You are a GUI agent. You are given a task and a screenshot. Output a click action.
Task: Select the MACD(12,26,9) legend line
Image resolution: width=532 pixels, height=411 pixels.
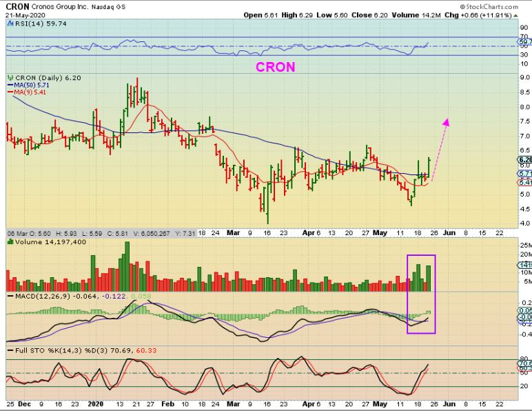pyautogui.click(x=80, y=297)
